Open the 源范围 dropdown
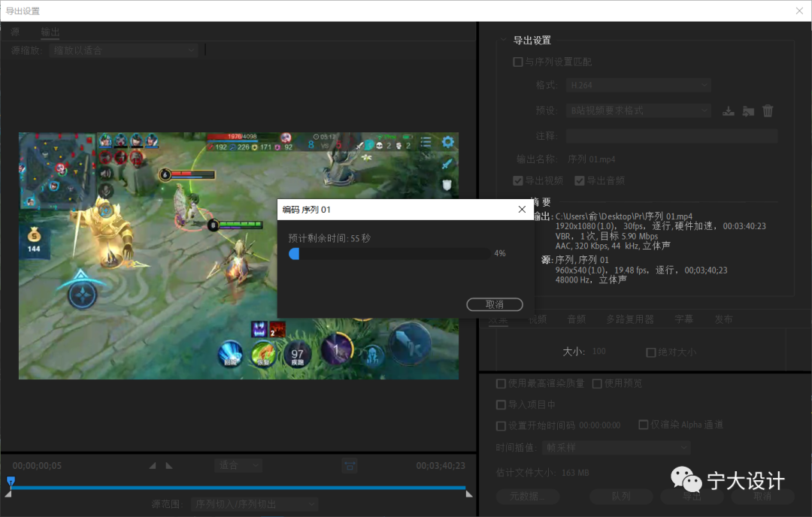812x517 pixels. pyautogui.click(x=254, y=504)
